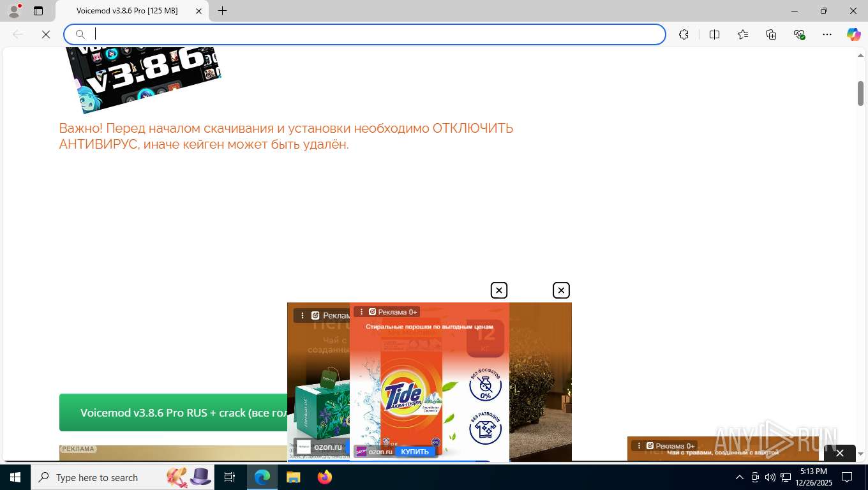Open the tab actions menu icon
Viewport: 868px width, 490px height.
(38, 11)
